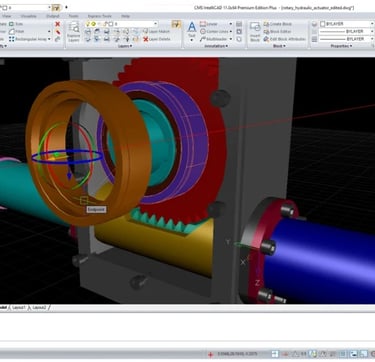Image resolution: width=375 pixels, height=362 pixels.
Task: Expand the Properties panel
Action: [341, 46]
